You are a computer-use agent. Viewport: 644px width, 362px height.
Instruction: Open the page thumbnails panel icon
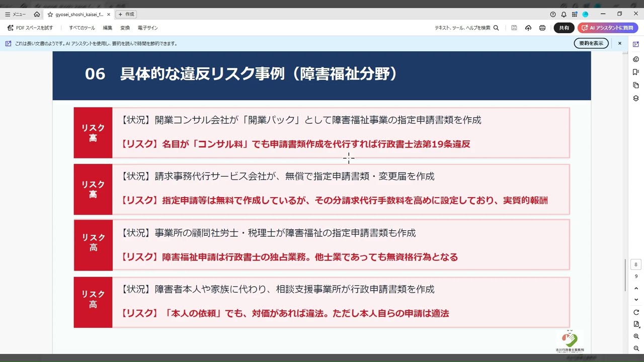point(636,85)
